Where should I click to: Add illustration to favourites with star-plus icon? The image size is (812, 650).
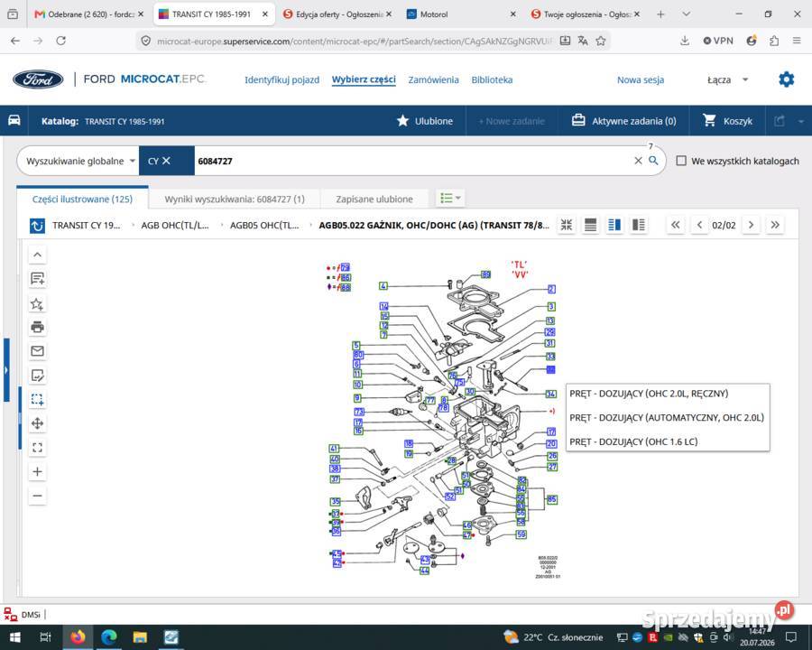pyautogui.click(x=37, y=303)
